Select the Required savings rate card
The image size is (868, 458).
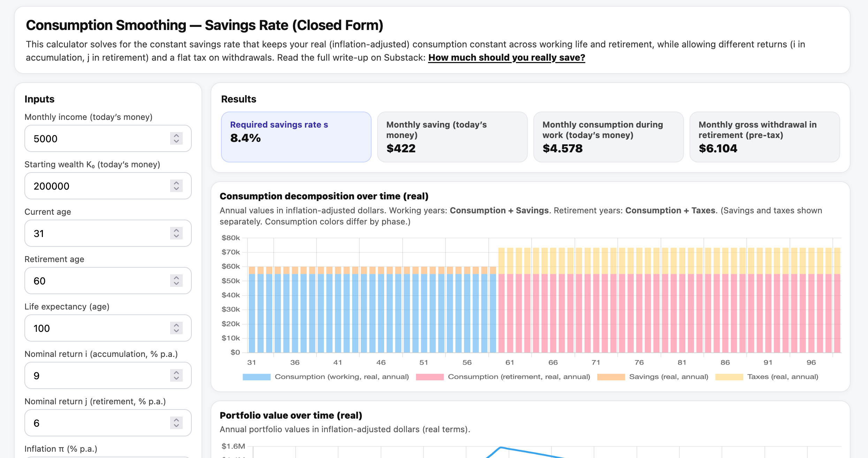click(x=296, y=137)
